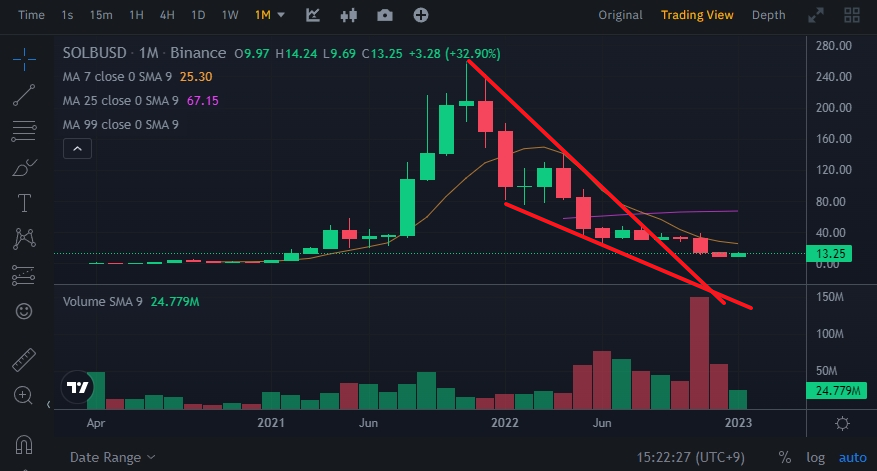Collapse the left drawing toolbar arrow
The height and width of the screenshot is (471, 877).
pyautogui.click(x=49, y=404)
